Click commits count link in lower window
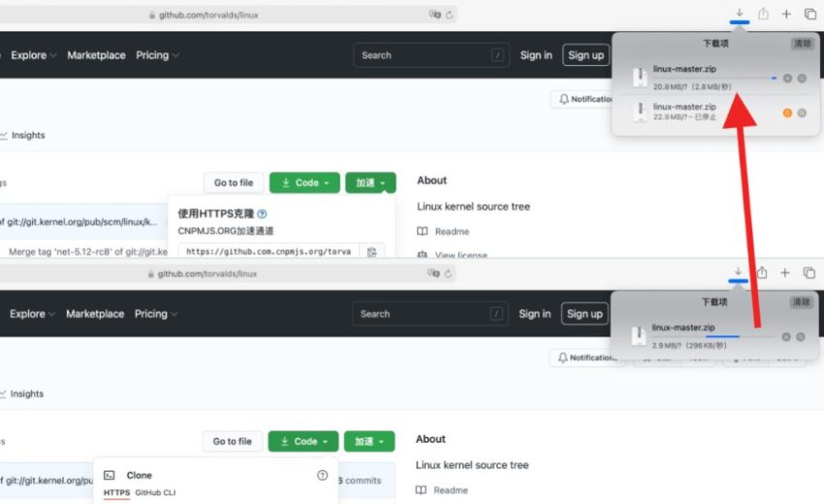824x504 pixels. pos(360,481)
